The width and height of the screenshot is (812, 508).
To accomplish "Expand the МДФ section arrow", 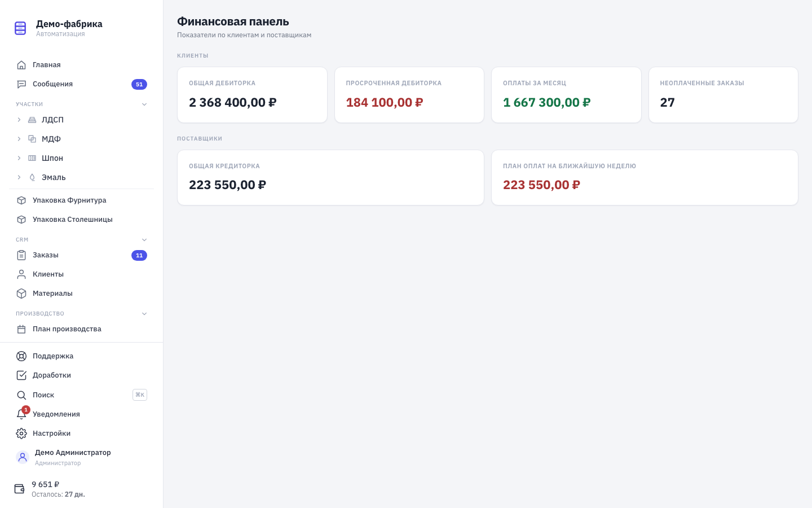I will click(19, 139).
